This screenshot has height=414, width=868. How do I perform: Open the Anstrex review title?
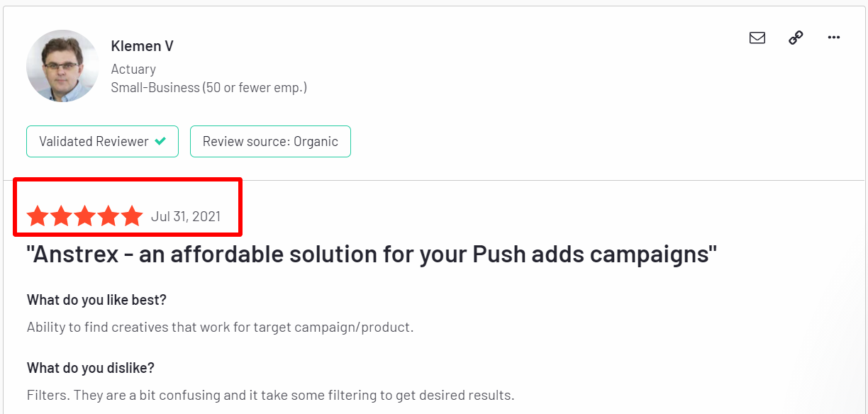pyautogui.click(x=372, y=254)
